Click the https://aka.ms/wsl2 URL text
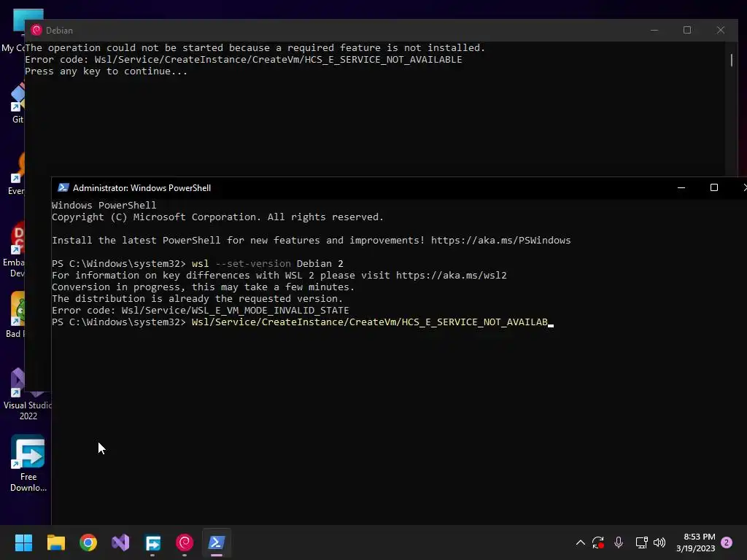This screenshot has width=747, height=560. tap(451, 276)
